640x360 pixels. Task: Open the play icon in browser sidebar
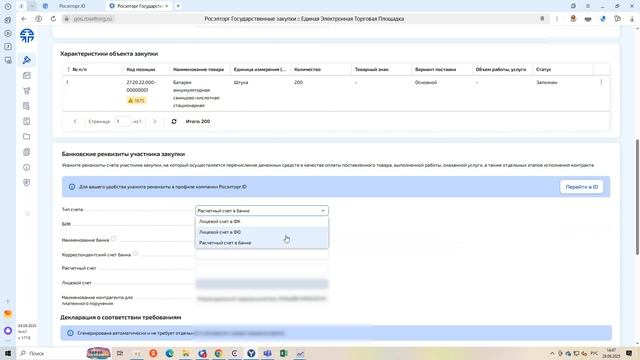pos(8,33)
